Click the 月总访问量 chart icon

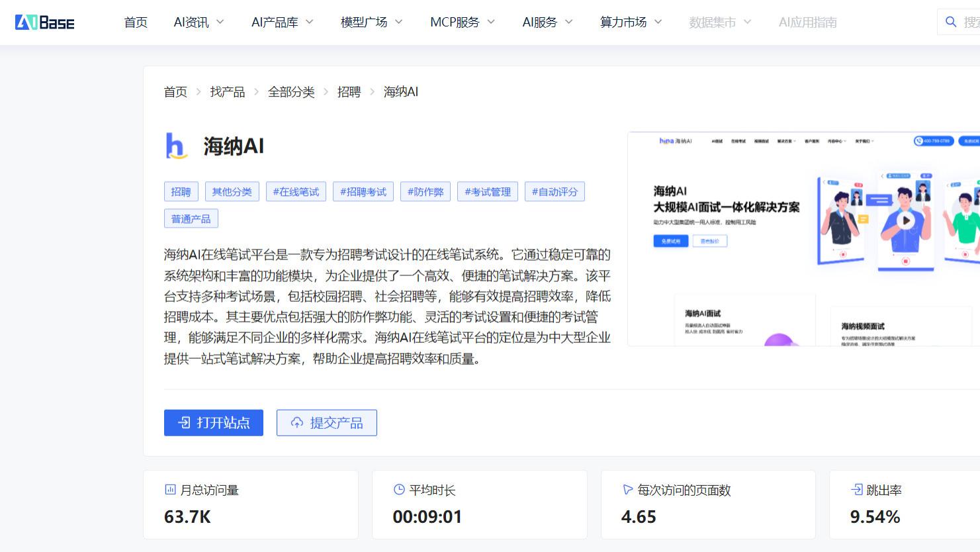[170, 490]
